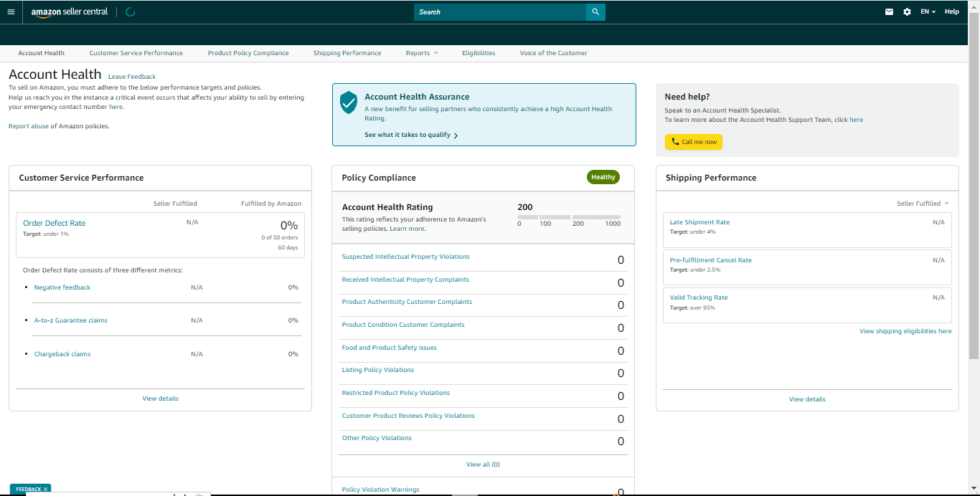Open the Valid Tracking Rate link
The width and height of the screenshot is (980, 496).
point(699,297)
